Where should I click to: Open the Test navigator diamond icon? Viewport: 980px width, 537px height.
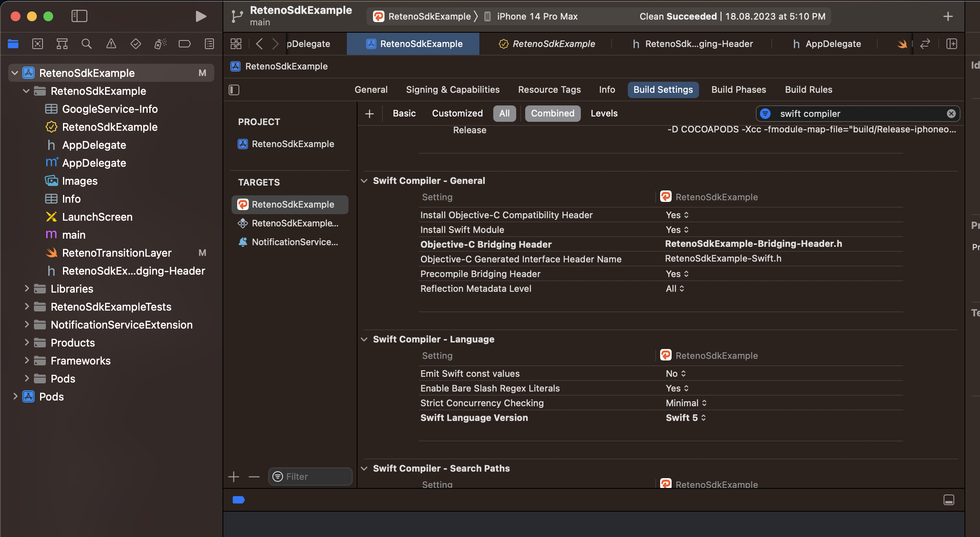(136, 44)
